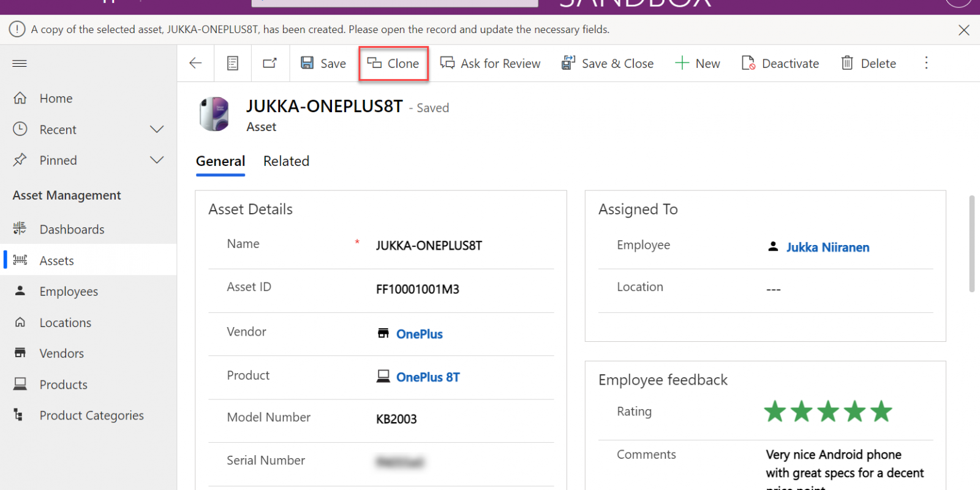Go to Home in sidebar
The width and height of the screenshot is (980, 490).
88,99
